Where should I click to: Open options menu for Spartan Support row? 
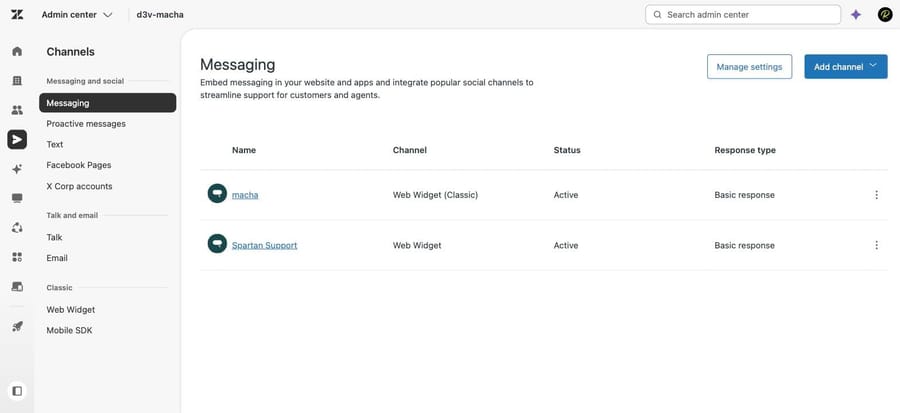pos(876,246)
